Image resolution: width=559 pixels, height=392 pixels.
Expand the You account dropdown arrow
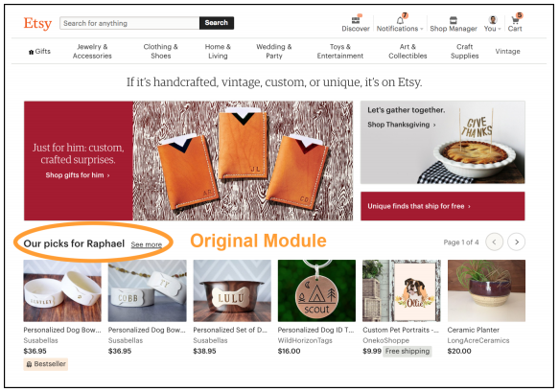click(500, 29)
